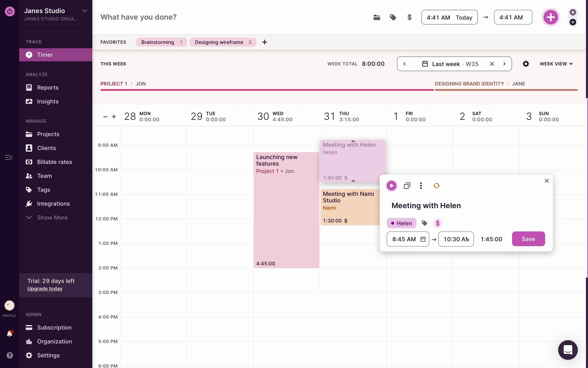Select the Helen project color chip
Screen dimensions: 588x368
(401, 223)
